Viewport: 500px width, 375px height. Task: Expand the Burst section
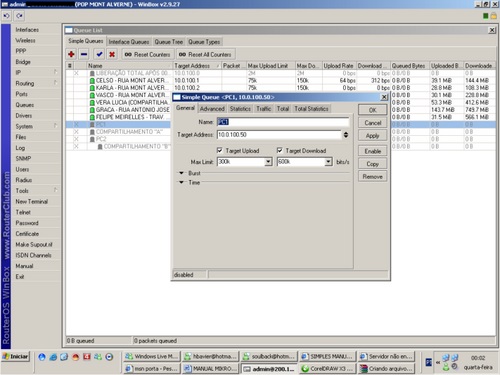(182, 173)
